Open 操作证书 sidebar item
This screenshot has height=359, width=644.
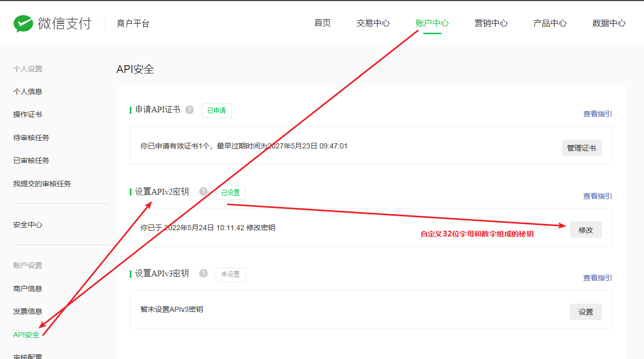(x=27, y=114)
